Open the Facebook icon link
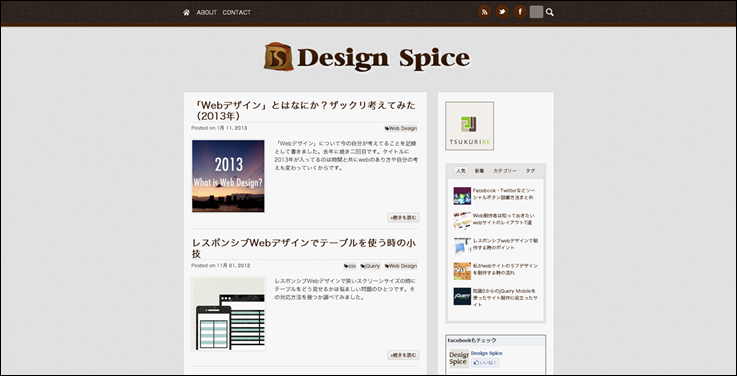 519,12
